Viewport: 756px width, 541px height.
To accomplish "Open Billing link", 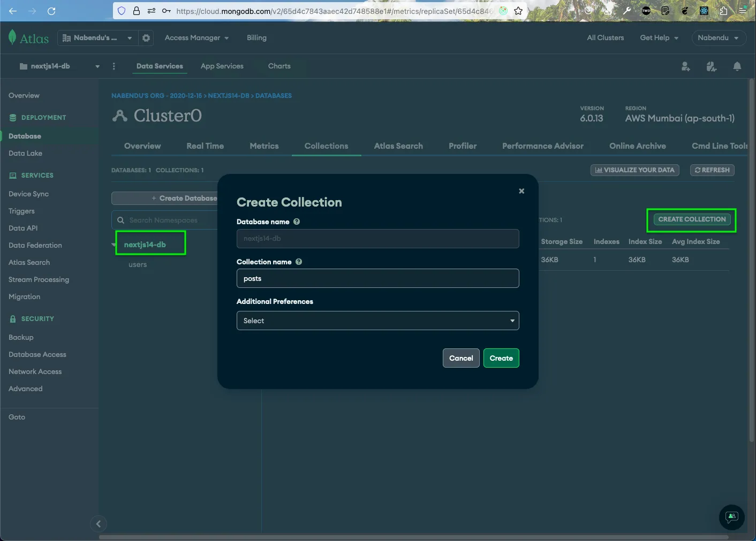I will (256, 38).
